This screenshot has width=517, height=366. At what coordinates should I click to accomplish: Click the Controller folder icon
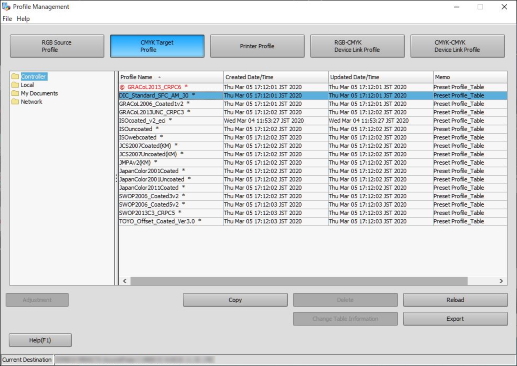click(x=15, y=76)
